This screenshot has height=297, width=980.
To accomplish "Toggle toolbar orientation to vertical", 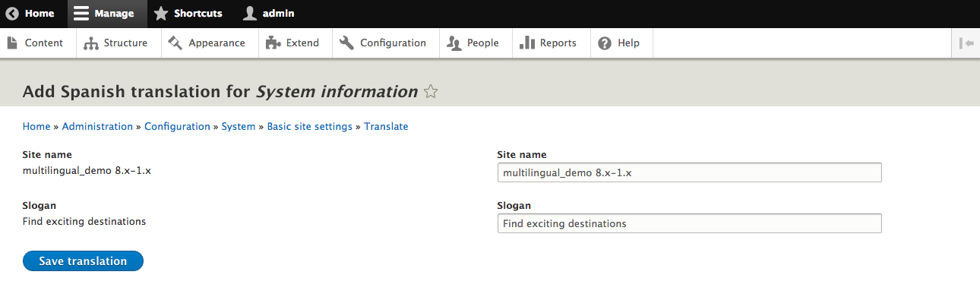I will pos(966,43).
